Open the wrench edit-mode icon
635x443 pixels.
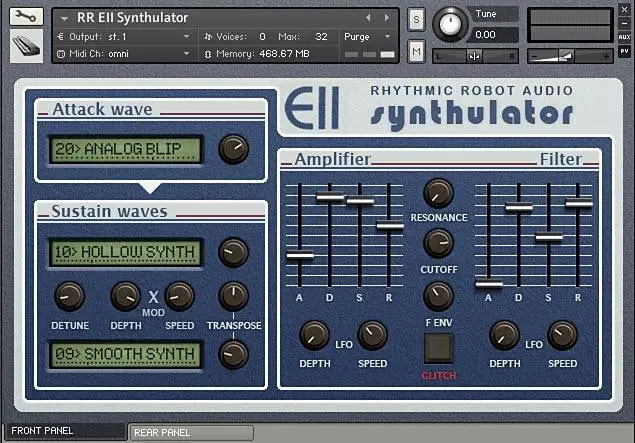pos(26,16)
